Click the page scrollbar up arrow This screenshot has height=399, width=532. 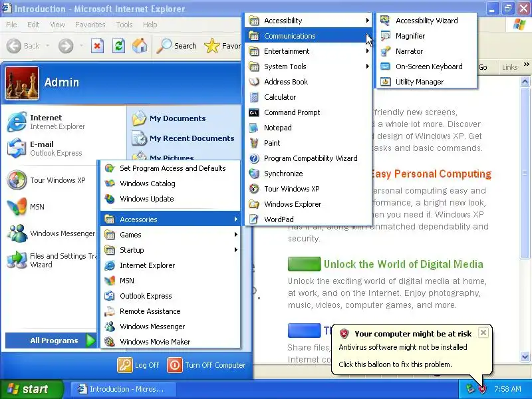pos(525,81)
